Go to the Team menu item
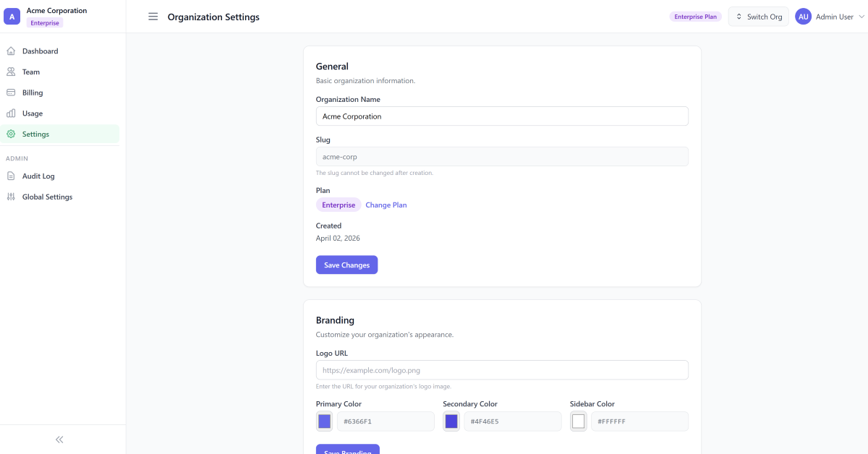The image size is (868, 454). 31,72
